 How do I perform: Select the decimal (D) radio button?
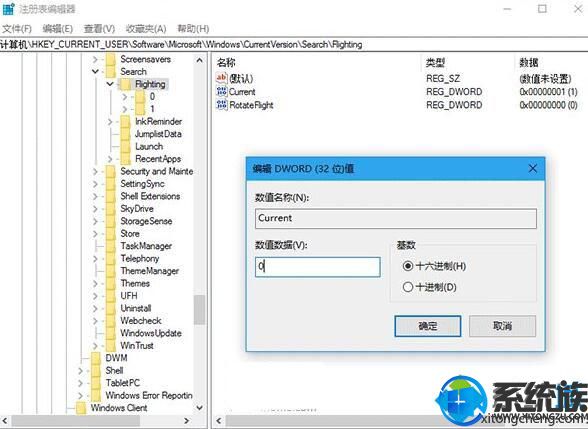[408, 287]
